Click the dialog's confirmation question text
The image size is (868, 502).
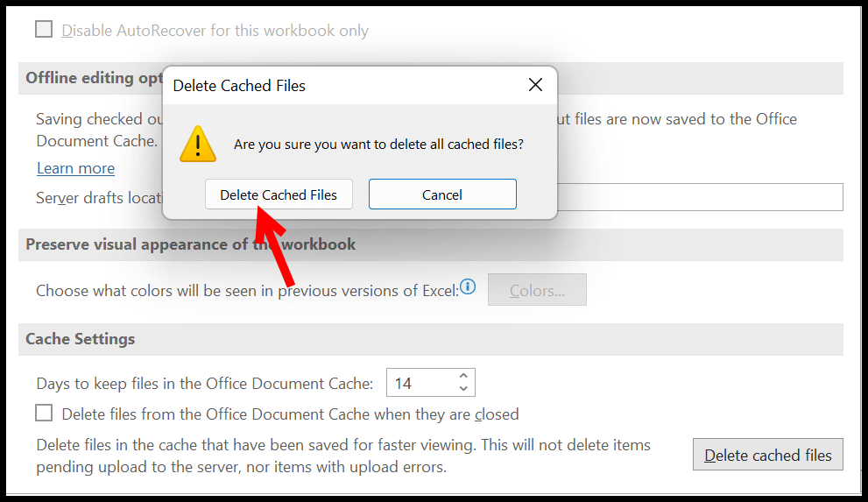(378, 145)
